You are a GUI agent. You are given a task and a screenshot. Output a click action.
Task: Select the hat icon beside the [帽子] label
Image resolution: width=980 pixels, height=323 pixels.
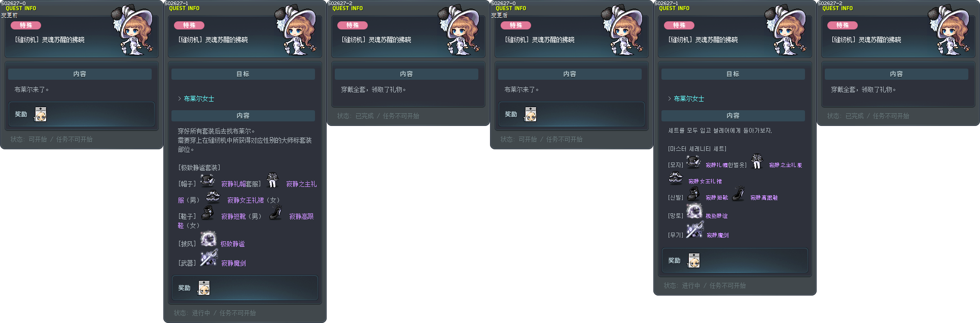point(207,180)
